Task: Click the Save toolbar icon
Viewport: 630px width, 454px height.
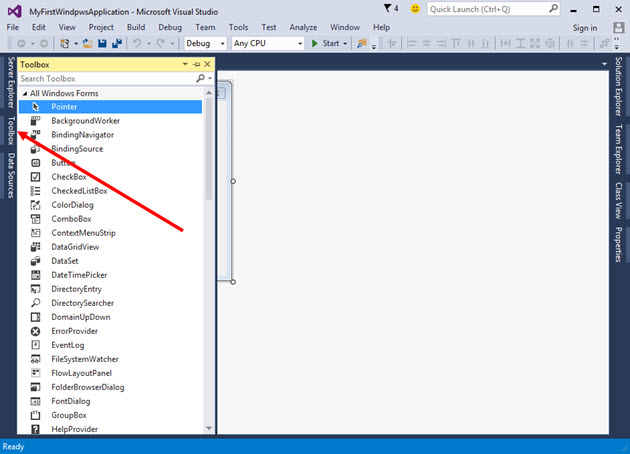Action: pos(102,43)
